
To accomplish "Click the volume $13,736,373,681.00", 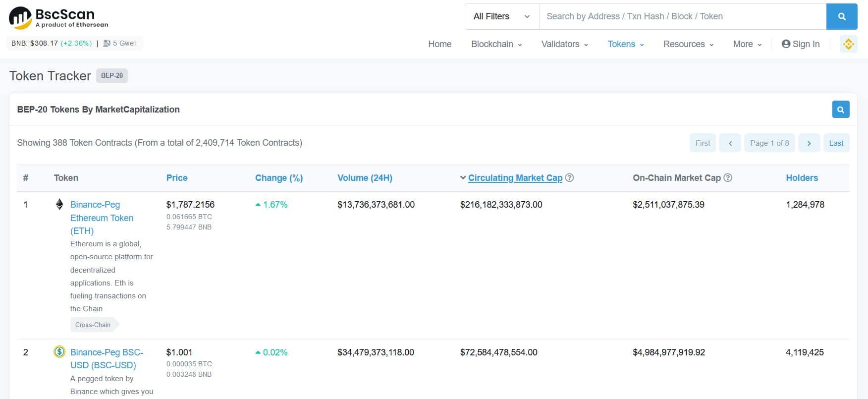I will (x=376, y=205).
